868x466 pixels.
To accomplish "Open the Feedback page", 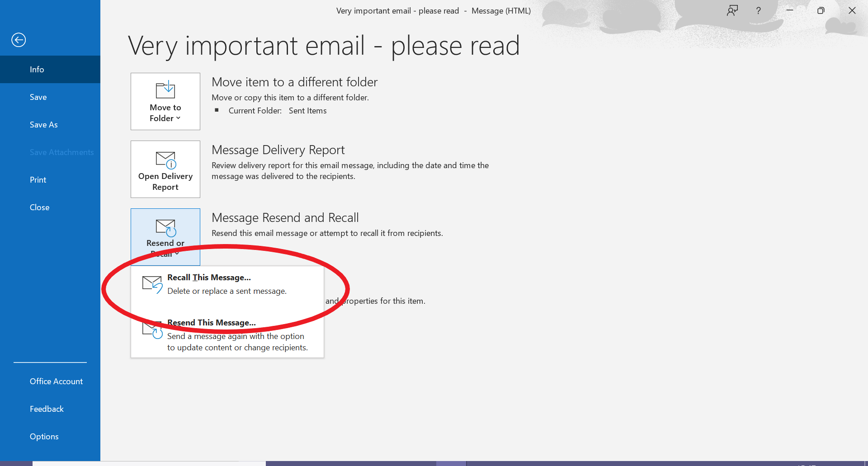I will click(x=50, y=409).
